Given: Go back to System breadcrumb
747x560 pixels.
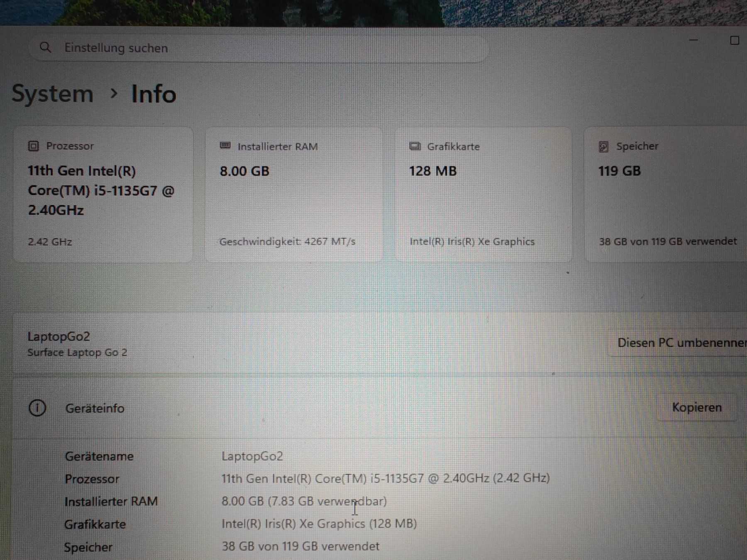Looking at the screenshot, I should [53, 94].
